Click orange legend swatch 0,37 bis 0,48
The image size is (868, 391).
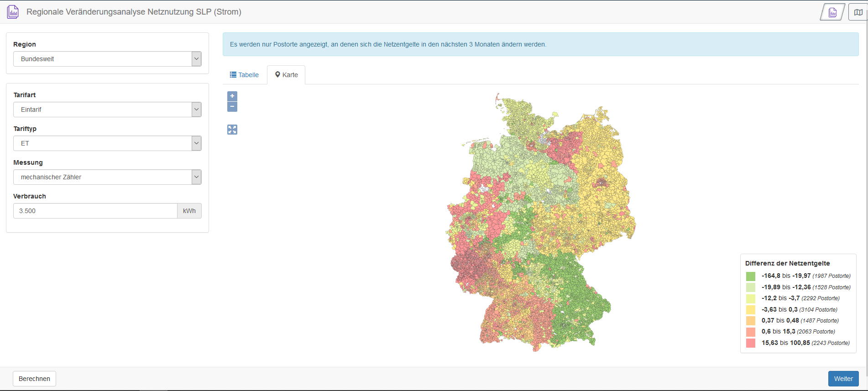click(x=751, y=321)
